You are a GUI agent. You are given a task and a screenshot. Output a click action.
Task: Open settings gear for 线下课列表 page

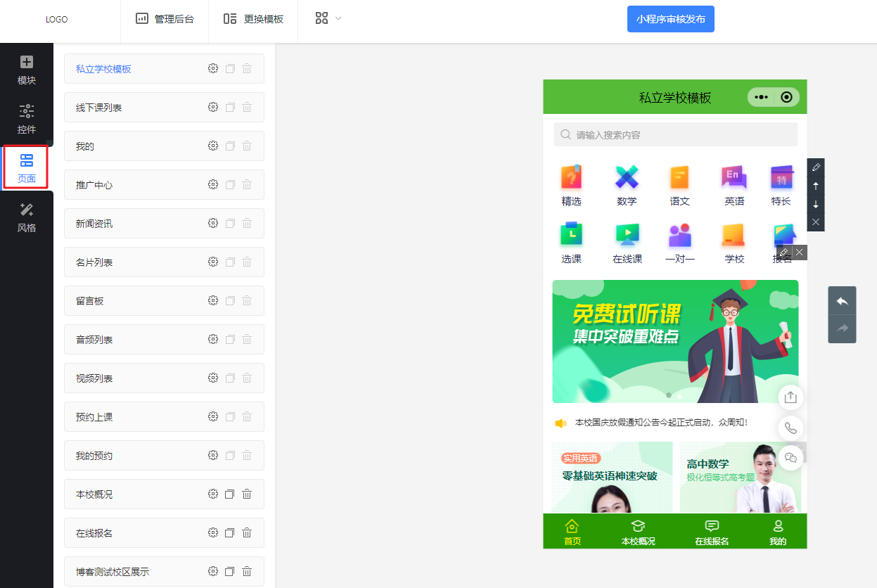click(213, 107)
